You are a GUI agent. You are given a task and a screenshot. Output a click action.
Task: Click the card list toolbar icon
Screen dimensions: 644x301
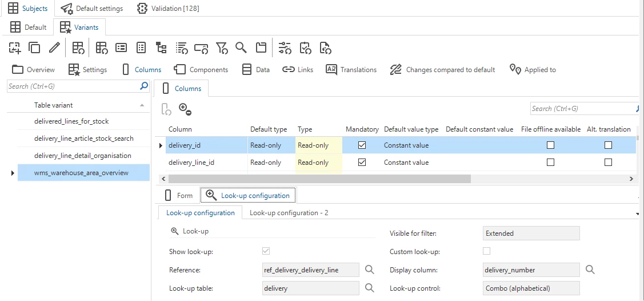(141, 47)
